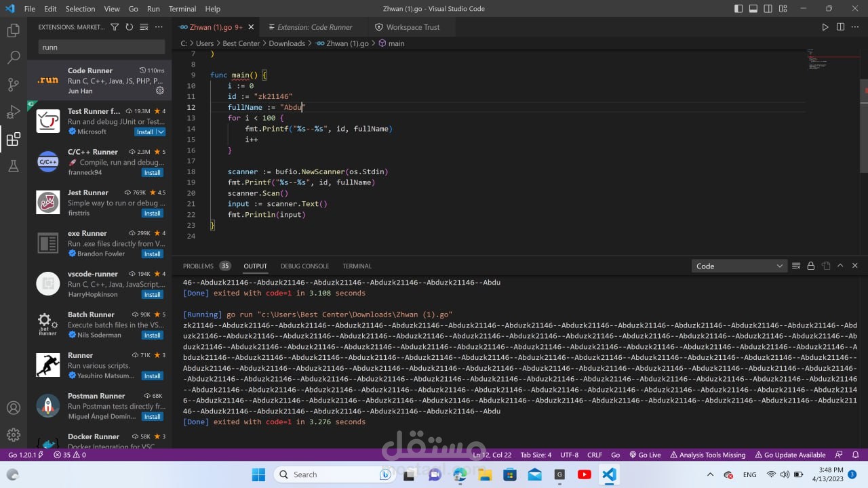Open the Split Editor icon
The image size is (868, 488).
[x=841, y=26]
